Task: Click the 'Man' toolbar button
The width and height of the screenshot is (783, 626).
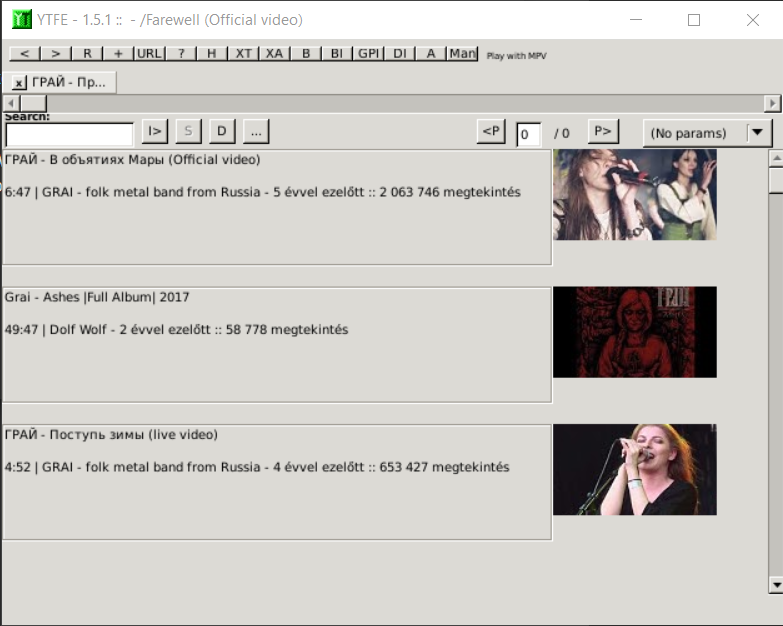Action: (x=462, y=54)
